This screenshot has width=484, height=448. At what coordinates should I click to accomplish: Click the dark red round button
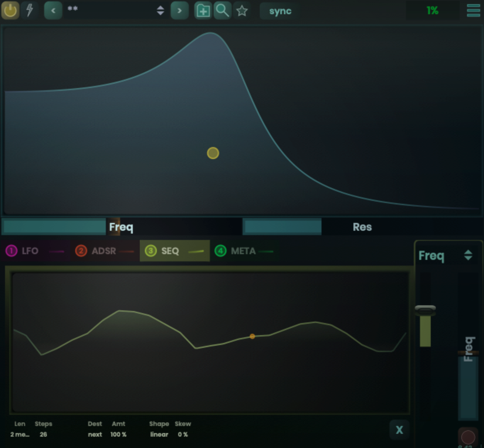coord(468,437)
